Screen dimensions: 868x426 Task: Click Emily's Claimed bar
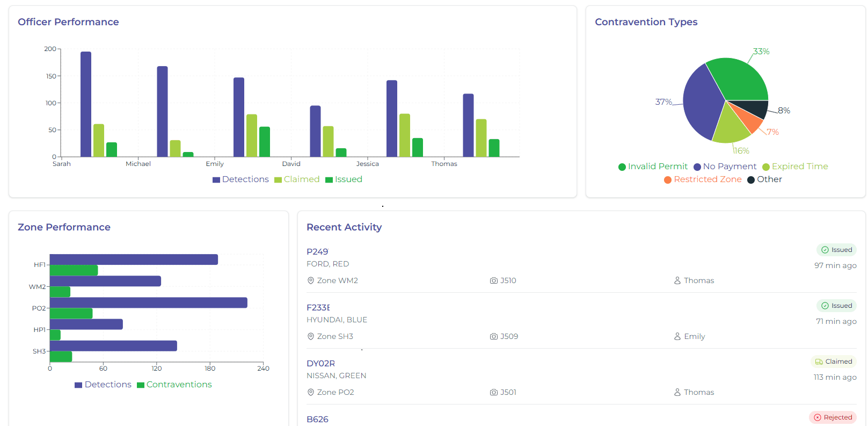[x=252, y=135]
